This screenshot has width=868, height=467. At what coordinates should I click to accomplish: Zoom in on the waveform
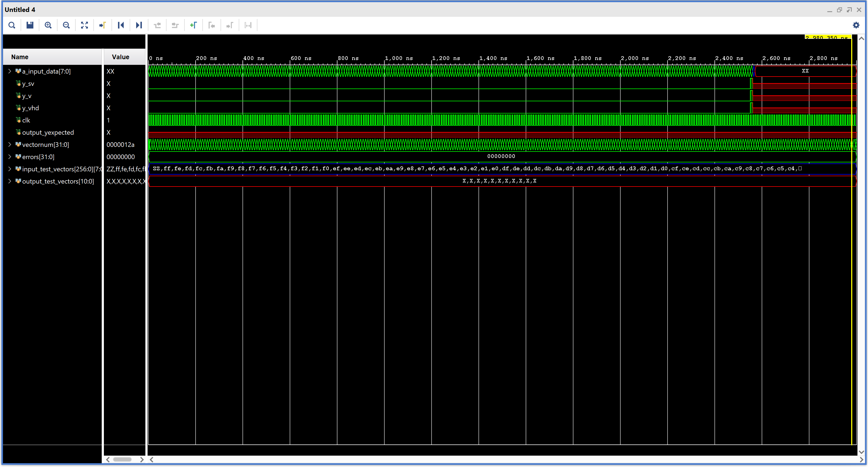click(48, 25)
